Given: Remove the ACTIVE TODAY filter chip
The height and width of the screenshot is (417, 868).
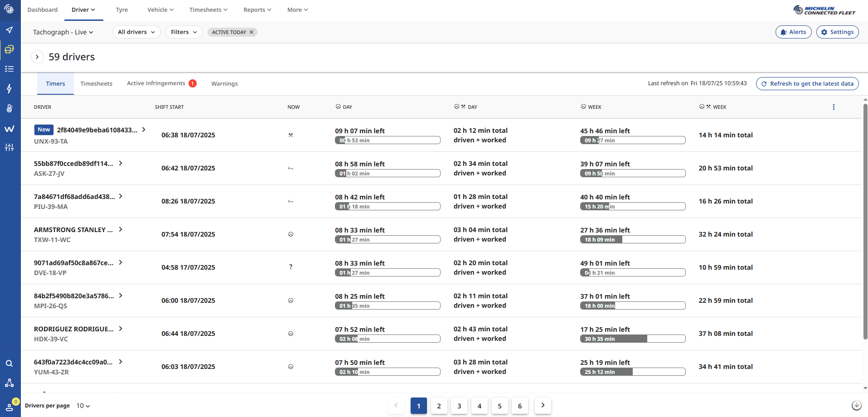Looking at the screenshot, I should [252, 32].
